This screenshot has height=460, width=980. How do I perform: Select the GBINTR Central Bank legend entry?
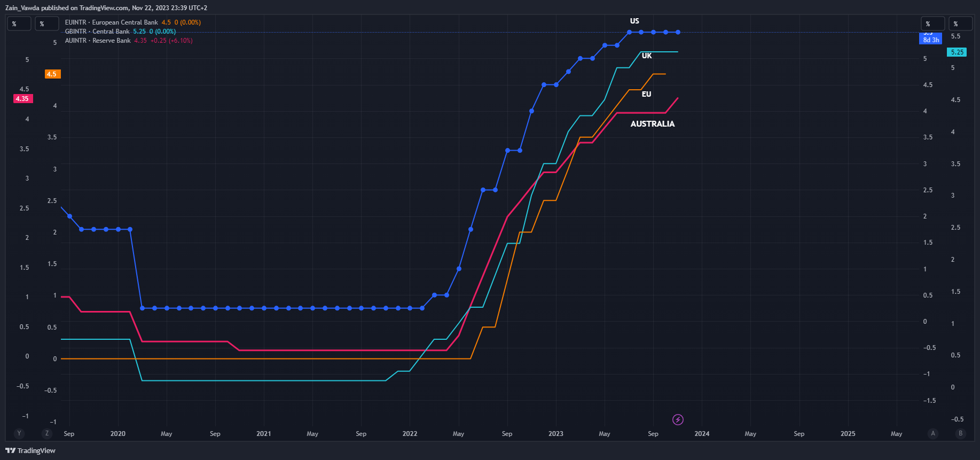click(x=97, y=32)
